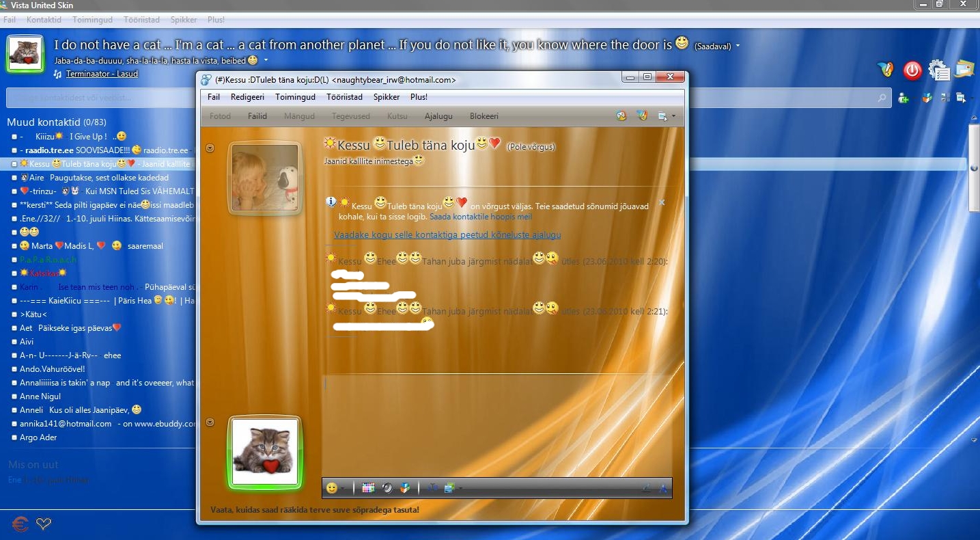This screenshot has height=540, width=980.
Task: Open the 'Vaadake kogu' conversation history link
Action: point(447,234)
